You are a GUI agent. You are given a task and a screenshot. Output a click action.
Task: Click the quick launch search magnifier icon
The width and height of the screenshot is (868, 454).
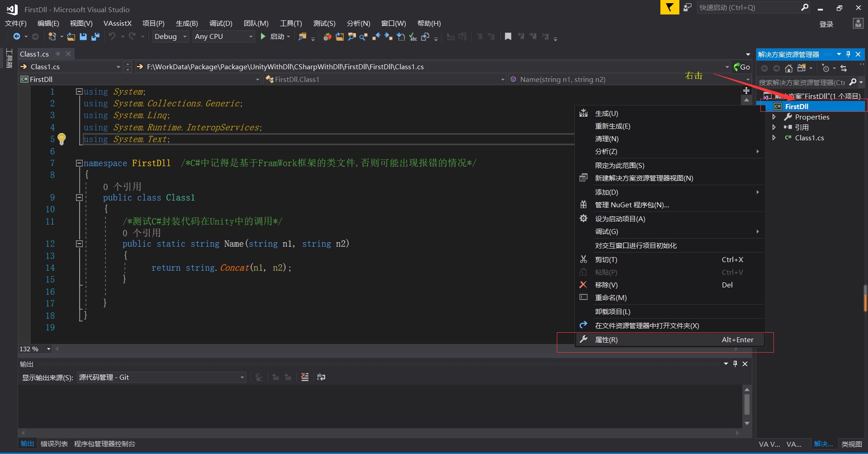point(805,7)
